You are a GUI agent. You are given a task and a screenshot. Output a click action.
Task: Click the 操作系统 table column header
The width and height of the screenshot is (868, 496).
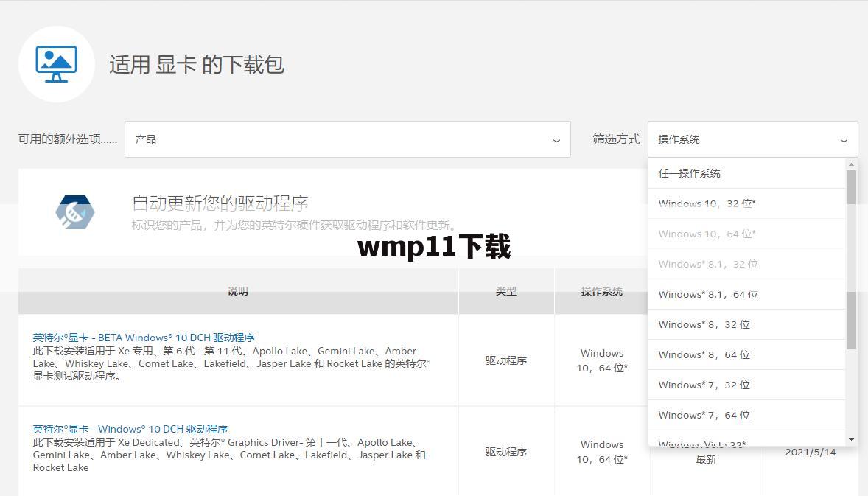coord(601,291)
